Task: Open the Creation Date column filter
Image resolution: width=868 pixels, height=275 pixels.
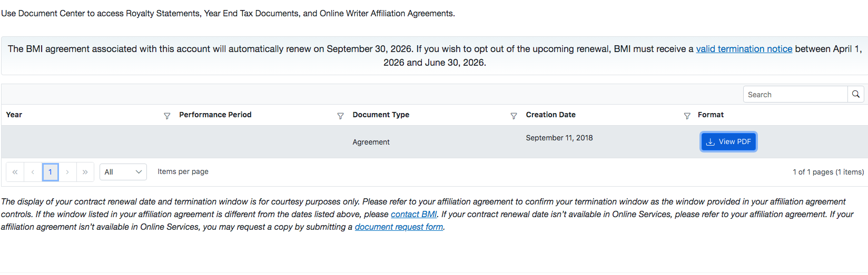Action: point(687,116)
